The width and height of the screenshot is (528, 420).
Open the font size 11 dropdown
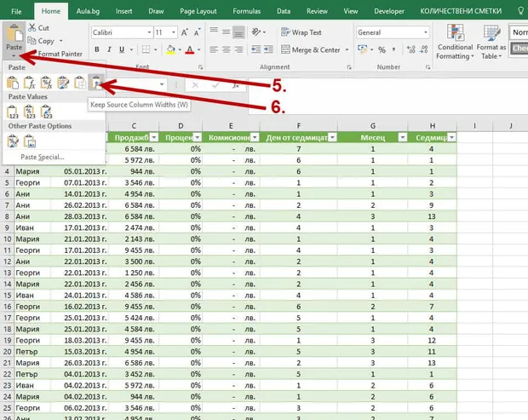click(174, 32)
